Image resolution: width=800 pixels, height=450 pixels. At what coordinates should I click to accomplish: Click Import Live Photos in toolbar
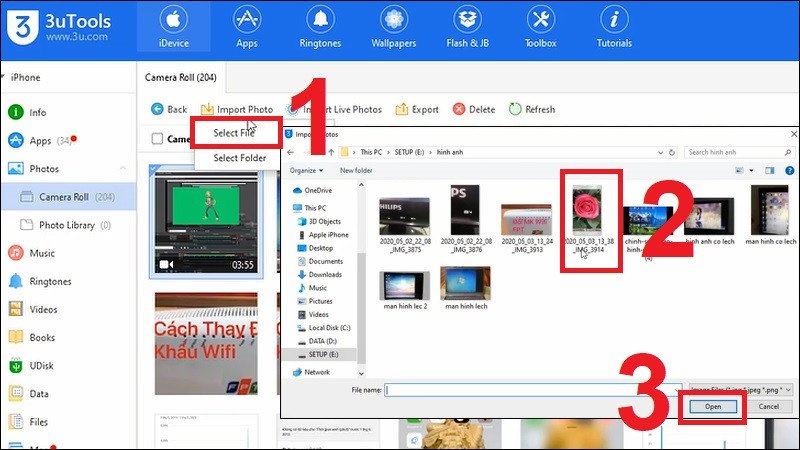334,109
